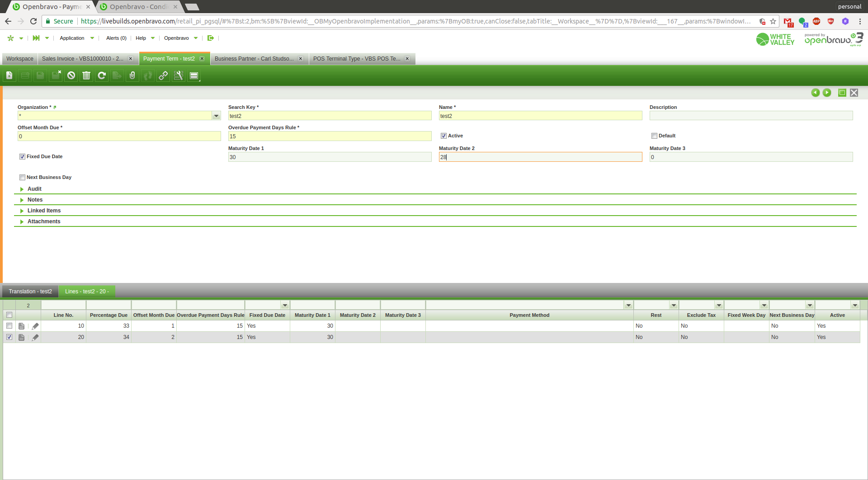Enable the Next Business Day checkbox
Viewport: 868px width, 480px height.
(x=22, y=178)
